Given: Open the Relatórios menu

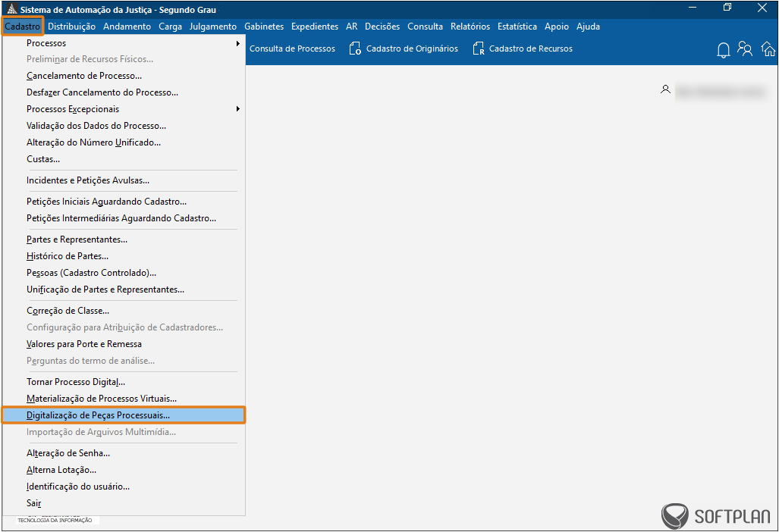Looking at the screenshot, I should [470, 27].
